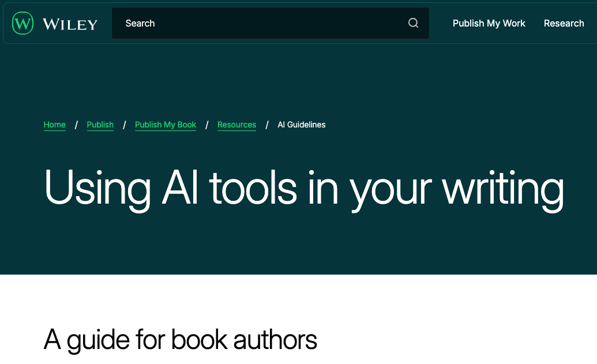Image resolution: width=597 pixels, height=364 pixels.
Task: Navigate to the Publish breadcrumb link
Action: 100,125
